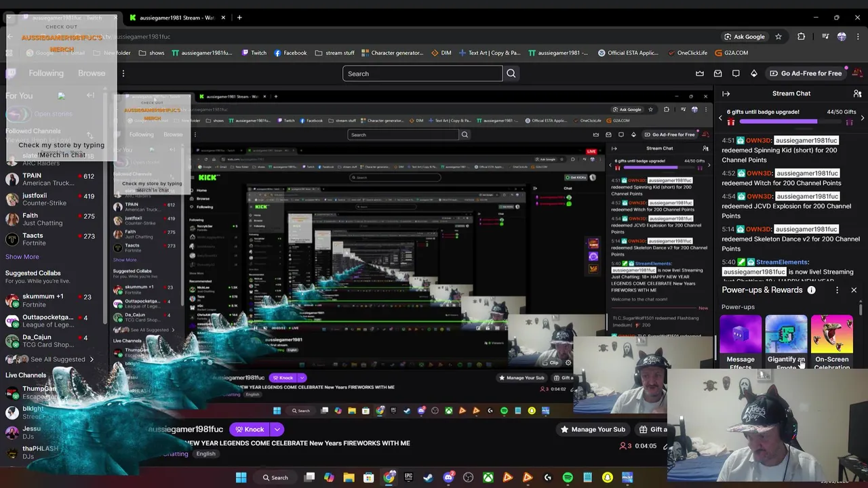Open justfoxii channel in sidebar
The image size is (868, 488).
click(x=51, y=199)
